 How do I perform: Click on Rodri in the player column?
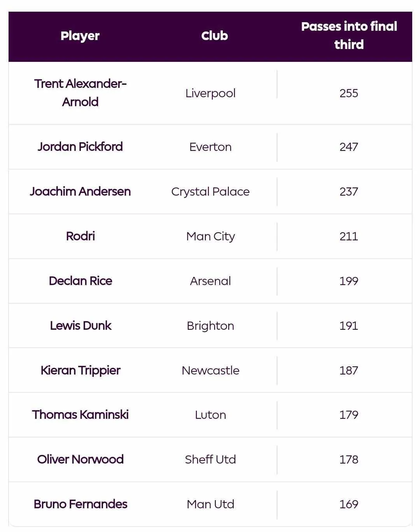pos(80,236)
